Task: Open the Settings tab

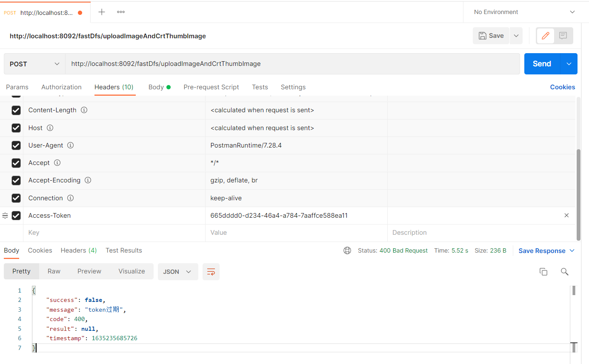Action: pyautogui.click(x=293, y=87)
